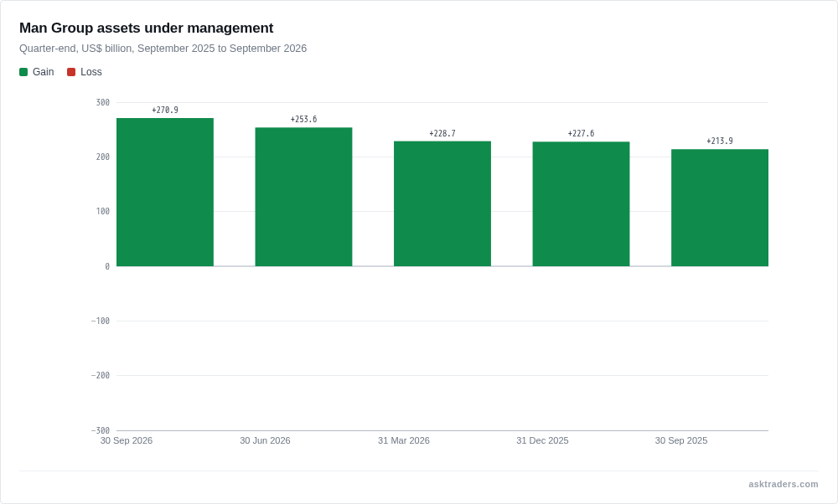Click the 30 Sep 2026 axis label
838x504 pixels.
click(x=127, y=440)
